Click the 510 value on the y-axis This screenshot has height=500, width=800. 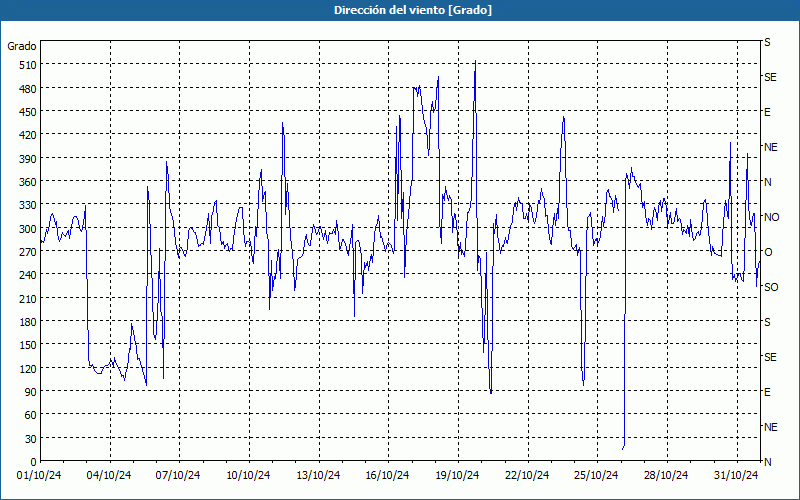27,65
